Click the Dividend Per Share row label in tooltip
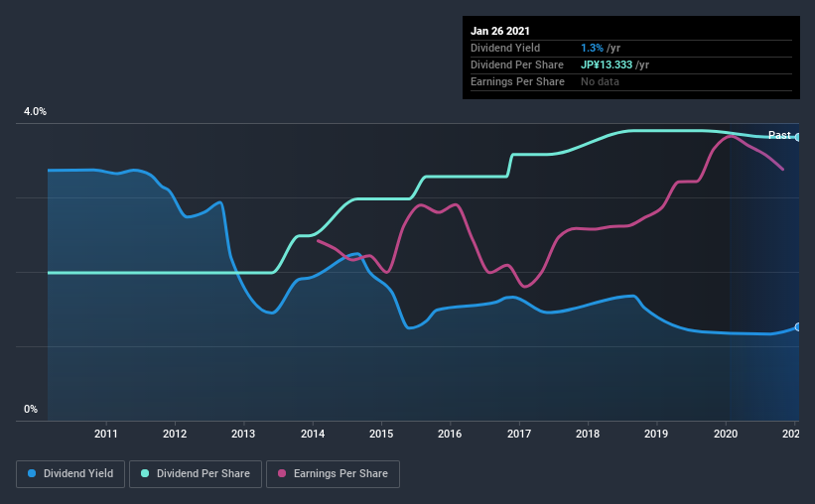815x504 pixels. [x=516, y=64]
